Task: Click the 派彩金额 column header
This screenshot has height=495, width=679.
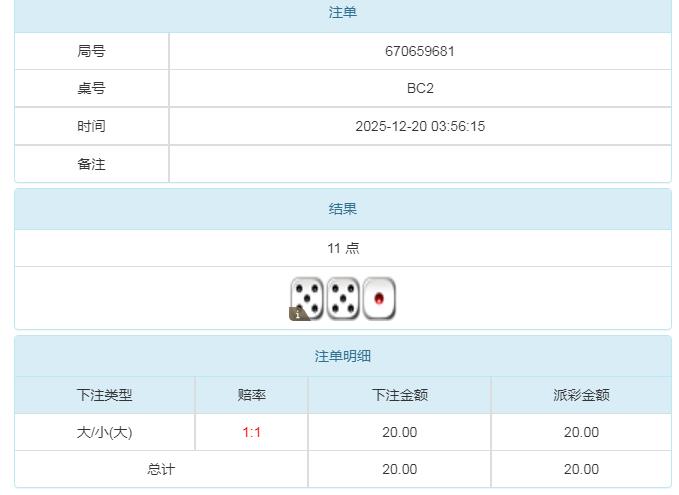Action: click(581, 395)
